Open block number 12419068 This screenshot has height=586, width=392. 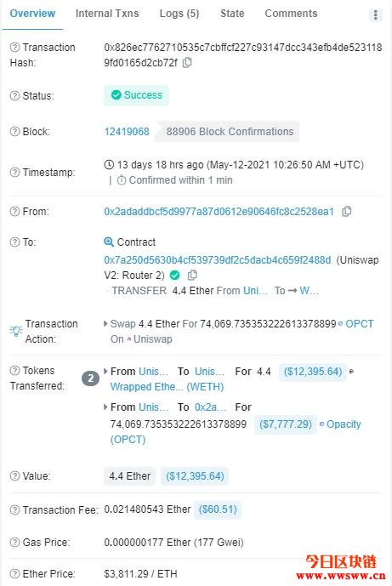(x=127, y=132)
